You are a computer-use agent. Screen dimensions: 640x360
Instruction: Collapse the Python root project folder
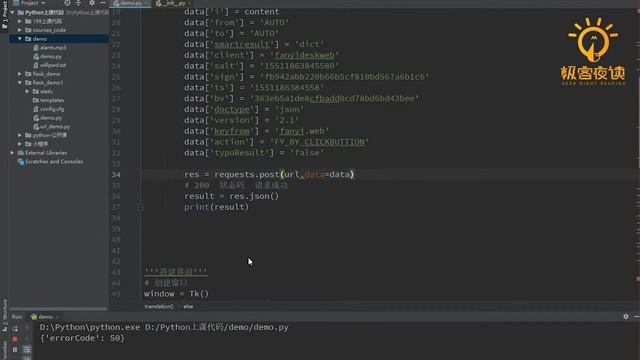tap(12, 13)
